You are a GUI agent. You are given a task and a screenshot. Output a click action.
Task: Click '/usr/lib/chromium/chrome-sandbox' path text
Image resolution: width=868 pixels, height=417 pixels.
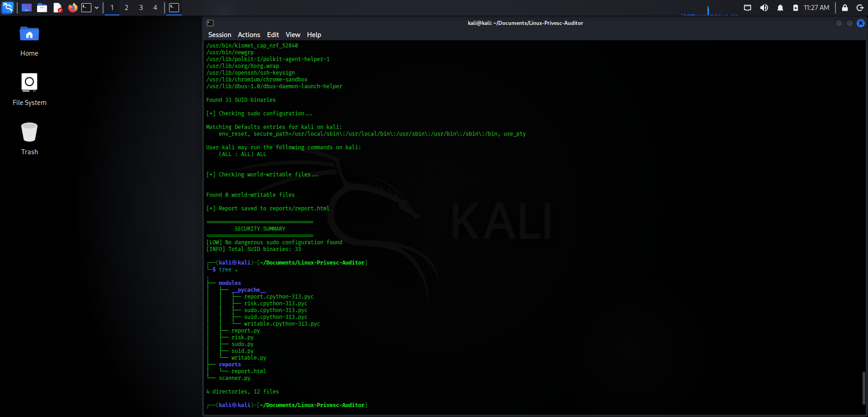[x=257, y=80]
